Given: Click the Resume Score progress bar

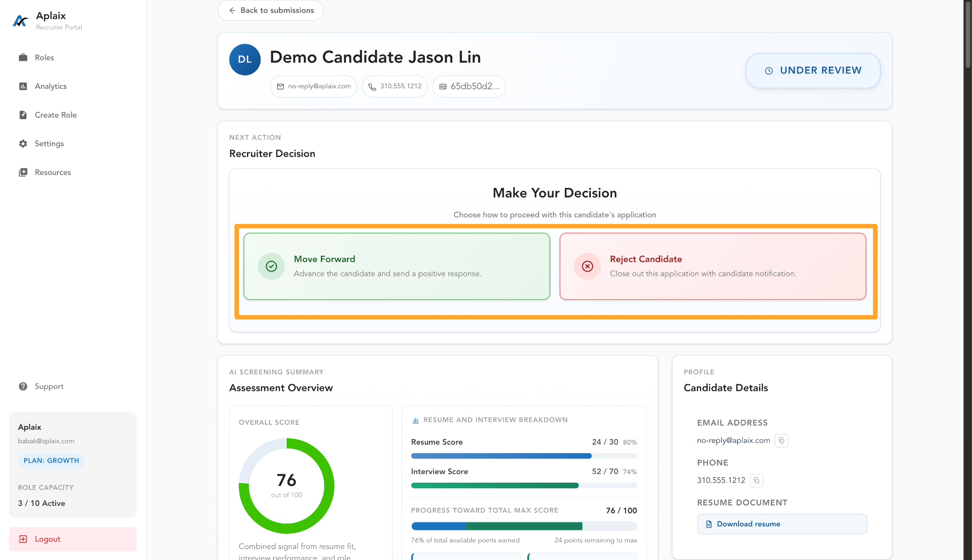Looking at the screenshot, I should click(524, 456).
